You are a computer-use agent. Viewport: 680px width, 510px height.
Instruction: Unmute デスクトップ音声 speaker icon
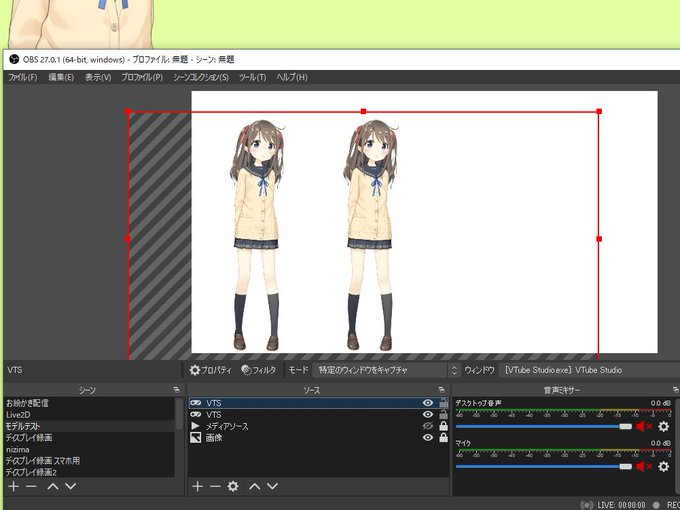[x=644, y=427]
